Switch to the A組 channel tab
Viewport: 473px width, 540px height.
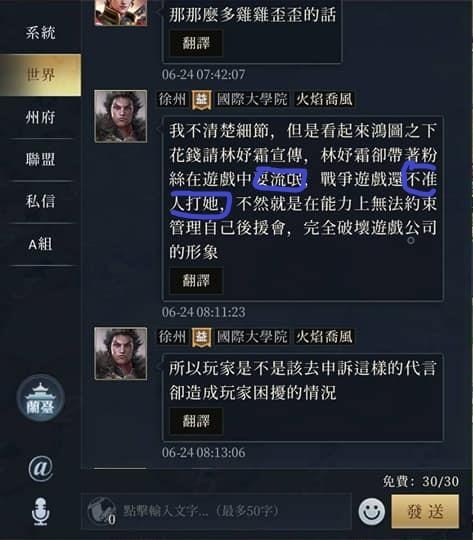(41, 244)
